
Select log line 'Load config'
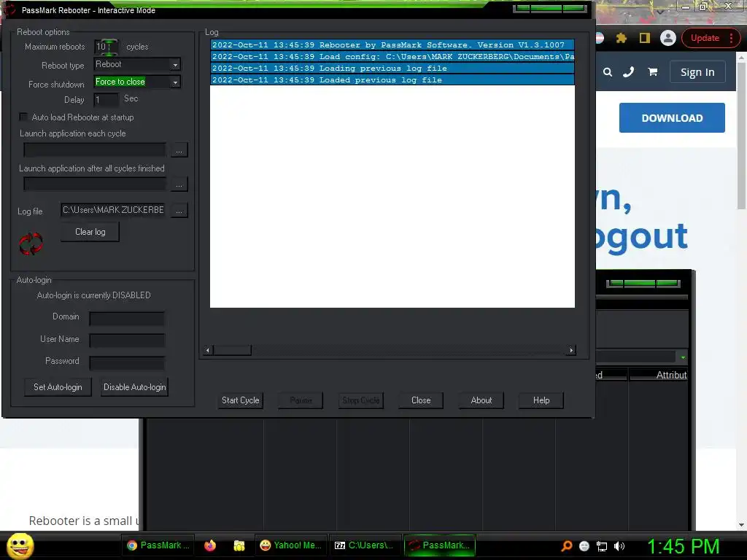click(392, 57)
